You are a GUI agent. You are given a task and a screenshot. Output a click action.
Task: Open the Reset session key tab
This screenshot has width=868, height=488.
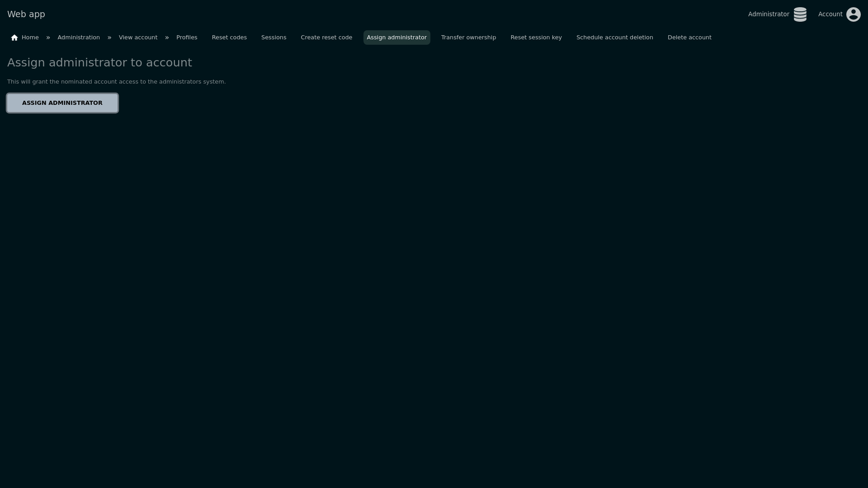tap(536, 38)
